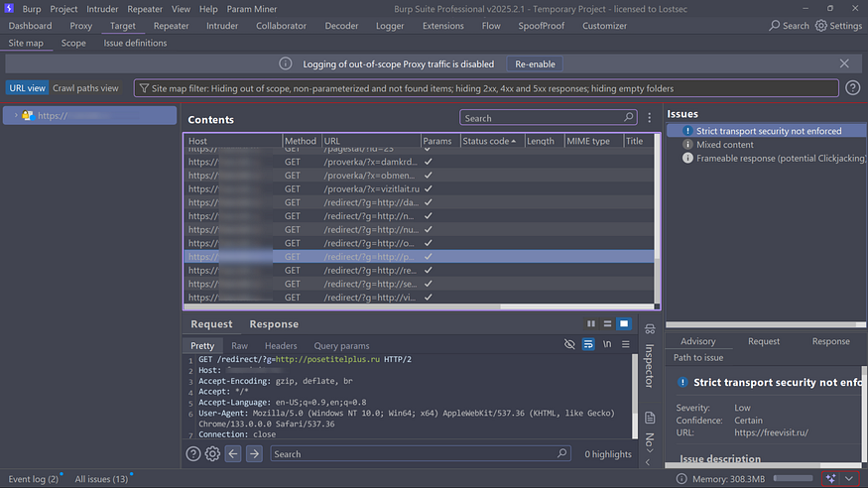The width and height of the screenshot is (868, 488).
Task: Click the memory usage progress bar
Action: (793, 479)
